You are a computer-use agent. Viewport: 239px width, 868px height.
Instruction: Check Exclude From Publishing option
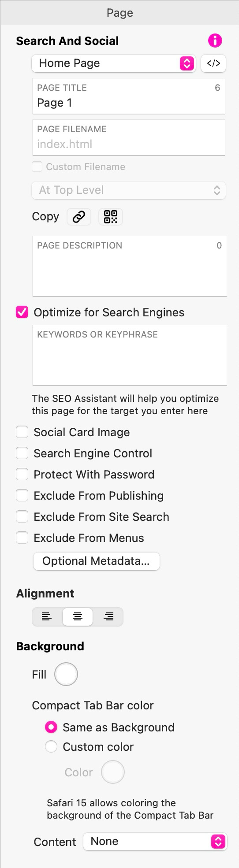(x=22, y=496)
